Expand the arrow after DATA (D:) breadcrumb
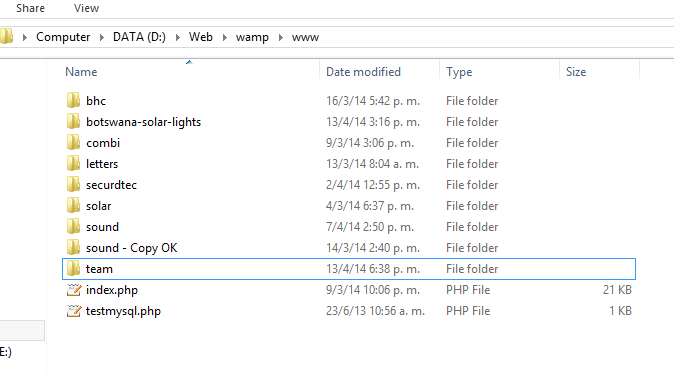The width and height of the screenshot is (674, 374). [178, 37]
